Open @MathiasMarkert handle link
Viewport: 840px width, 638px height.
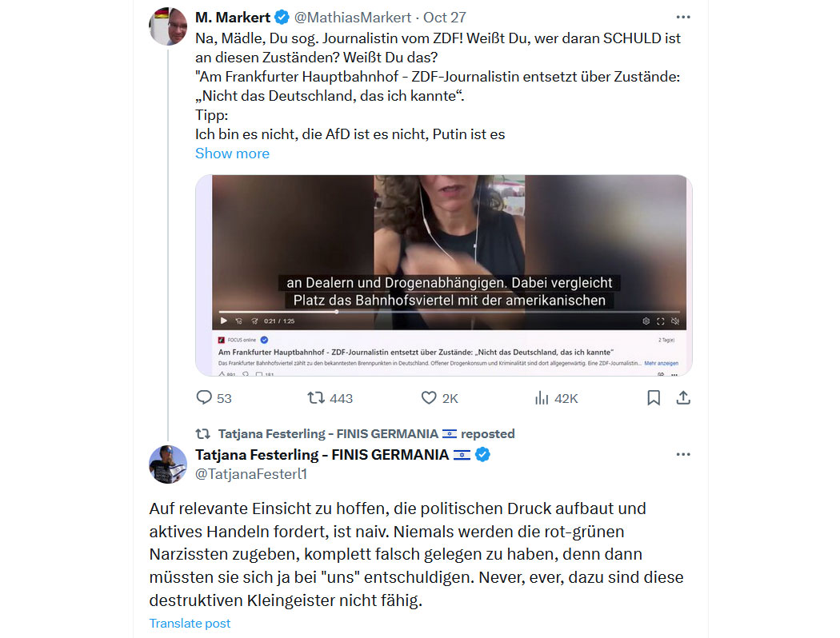[x=353, y=18]
